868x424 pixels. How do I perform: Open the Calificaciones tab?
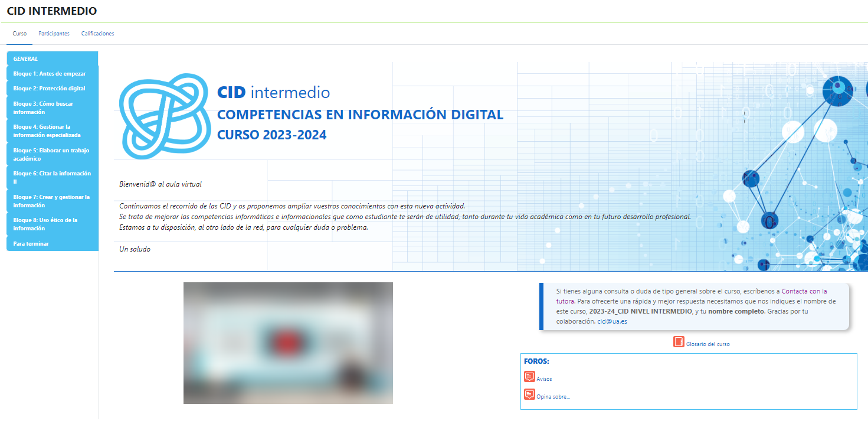[x=97, y=34]
